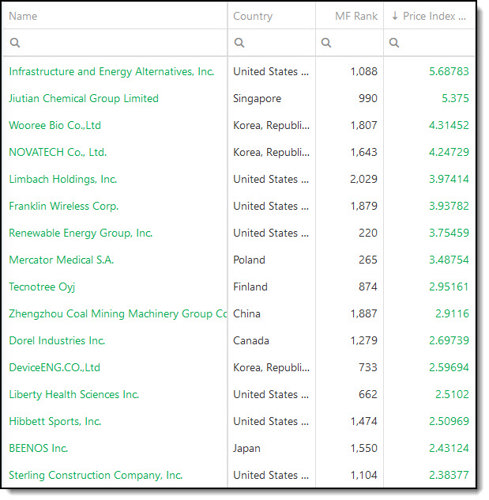This screenshot has height=500, width=489.
Task: Sort by the Name column header
Action: (x=23, y=16)
